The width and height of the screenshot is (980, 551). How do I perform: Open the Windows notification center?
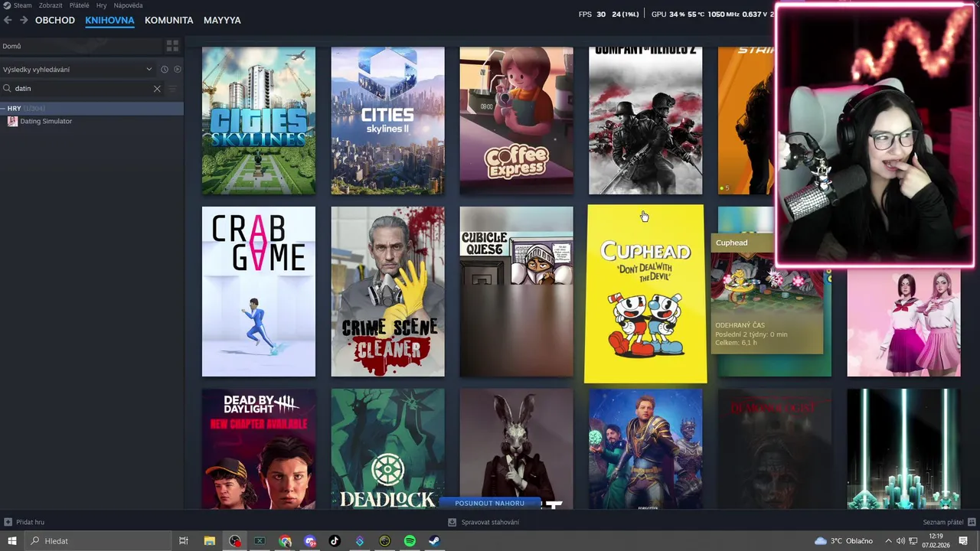point(963,541)
